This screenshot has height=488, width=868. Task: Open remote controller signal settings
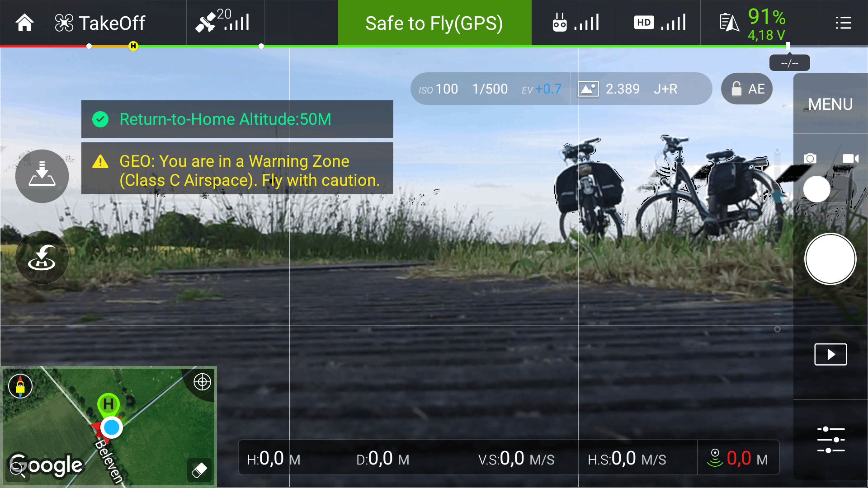pyautogui.click(x=576, y=22)
